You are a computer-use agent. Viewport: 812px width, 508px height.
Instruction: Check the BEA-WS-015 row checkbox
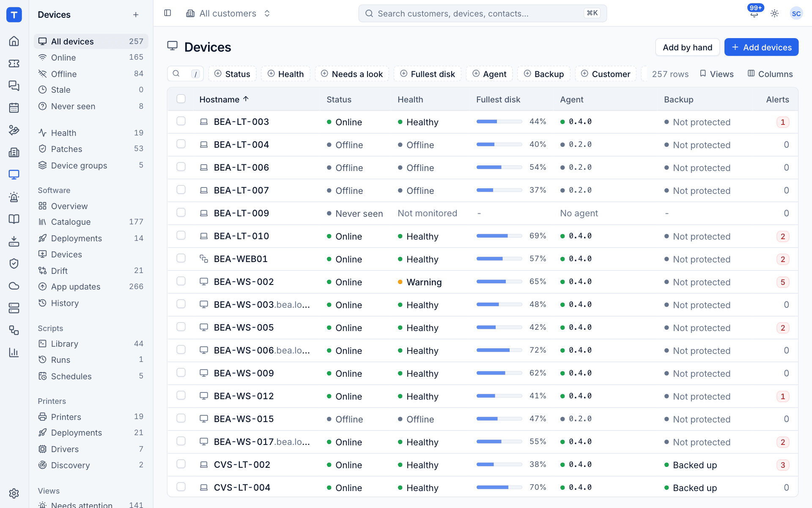[181, 418]
